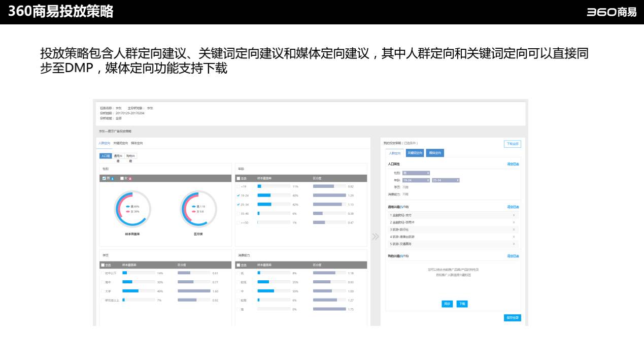Remove the 男 gender tag

pyautogui.click(x=428, y=173)
